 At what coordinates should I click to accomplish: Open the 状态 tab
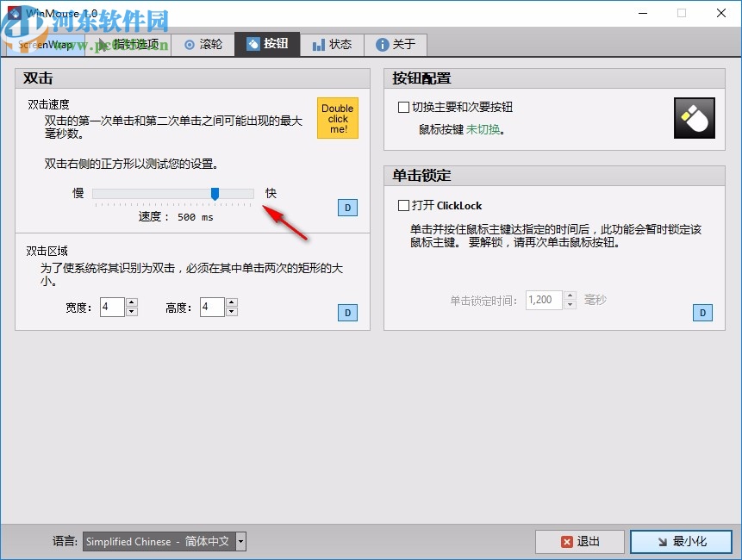332,45
